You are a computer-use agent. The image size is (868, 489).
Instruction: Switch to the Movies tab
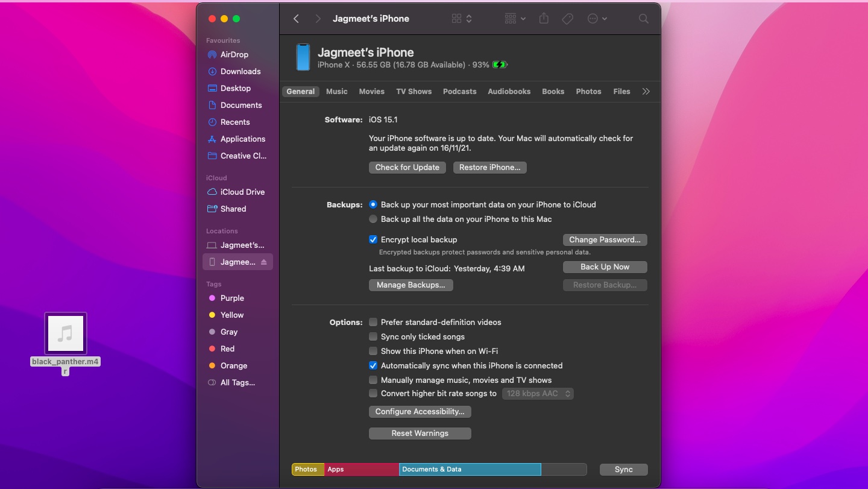click(x=371, y=92)
